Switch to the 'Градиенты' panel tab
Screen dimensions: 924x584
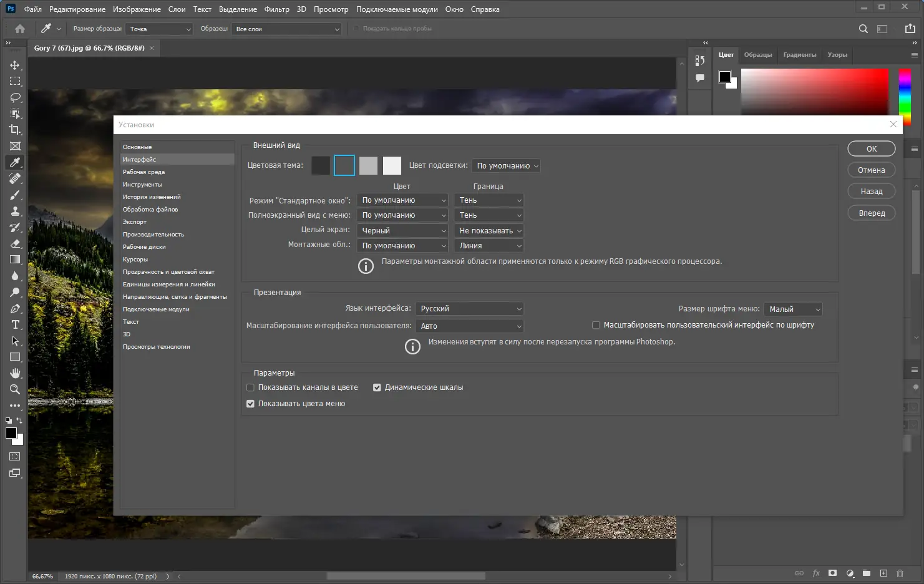tap(799, 55)
